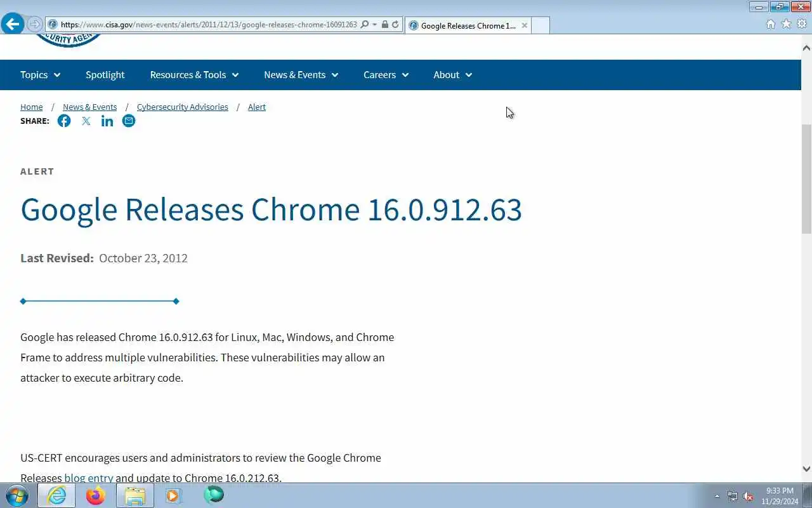The image size is (812, 508).
Task: Open the address bar autocomplete dropdown arrow
Action: coord(374,25)
